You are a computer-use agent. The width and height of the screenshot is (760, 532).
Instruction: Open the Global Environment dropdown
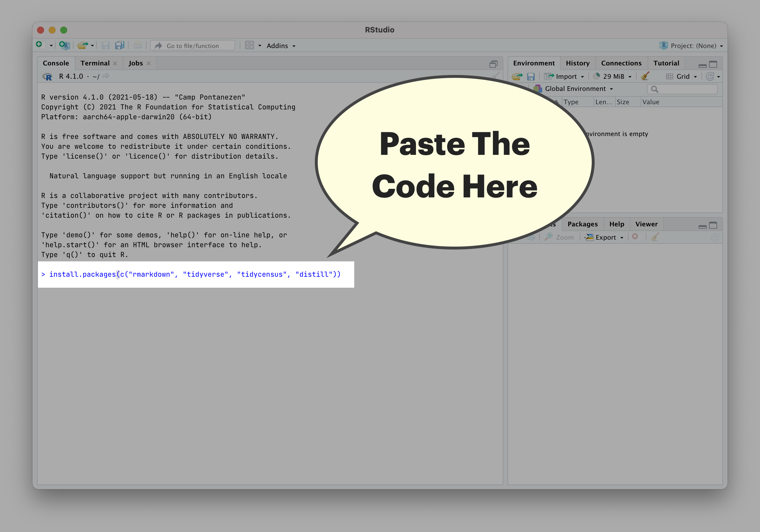(x=574, y=89)
